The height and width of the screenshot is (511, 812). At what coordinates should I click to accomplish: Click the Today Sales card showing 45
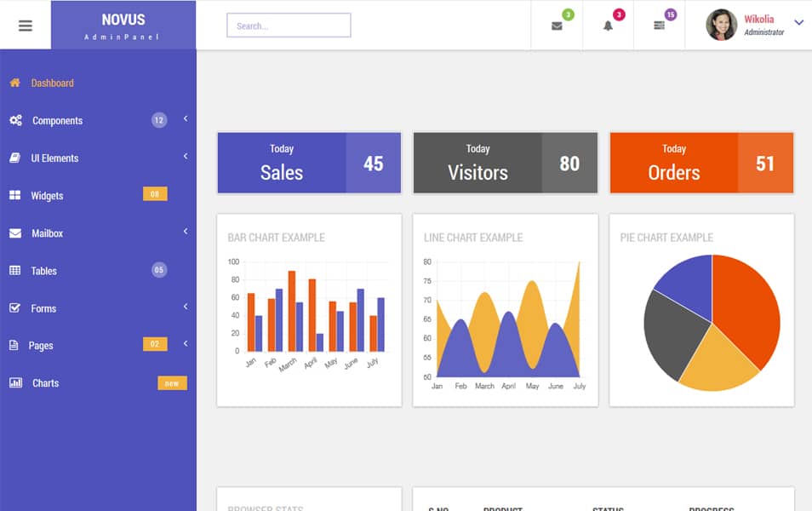coord(309,163)
